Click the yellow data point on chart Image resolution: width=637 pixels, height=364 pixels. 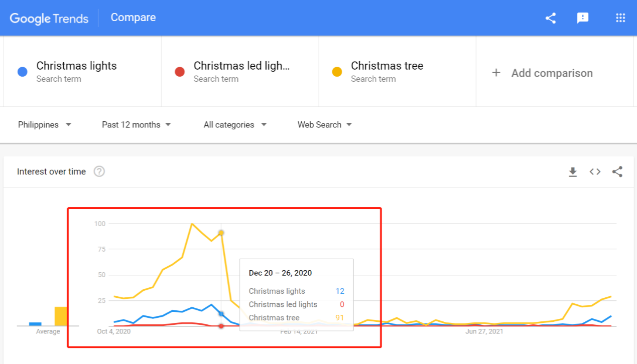tap(221, 233)
